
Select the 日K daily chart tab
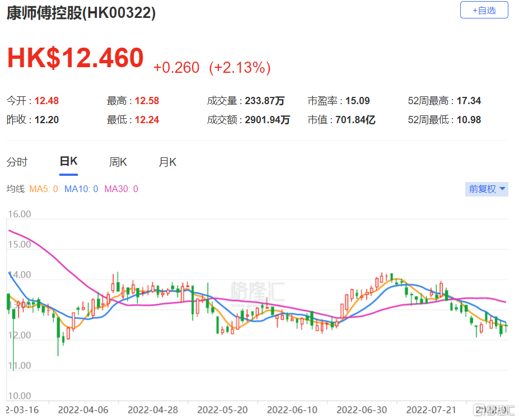[68, 161]
